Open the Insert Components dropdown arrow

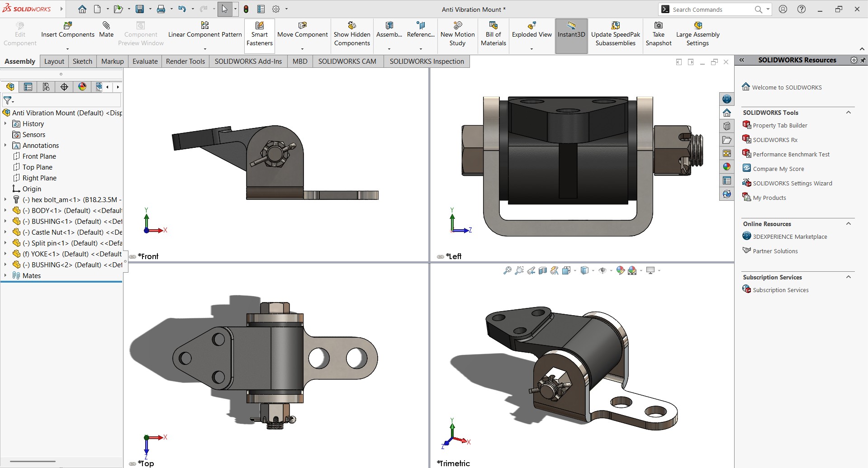point(68,49)
